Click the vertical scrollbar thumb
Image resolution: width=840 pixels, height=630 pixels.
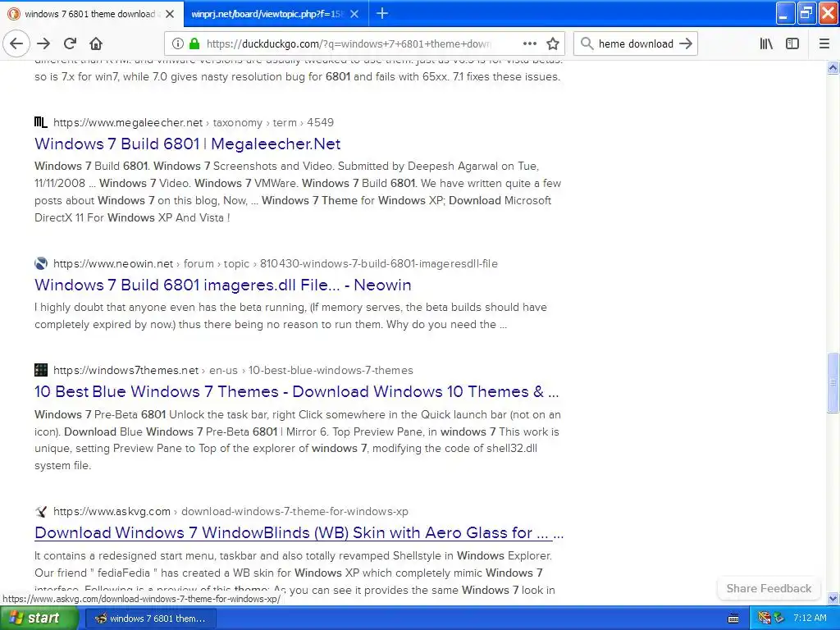(833, 382)
